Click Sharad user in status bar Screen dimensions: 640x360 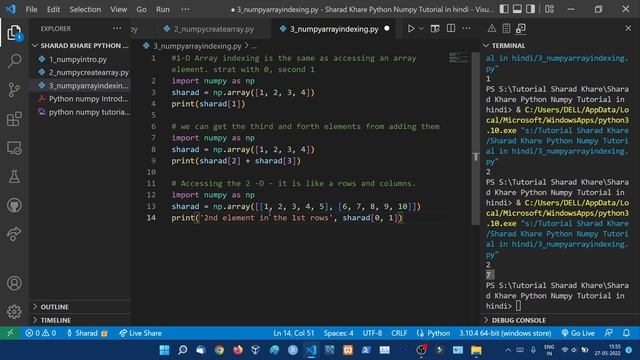(x=87, y=333)
